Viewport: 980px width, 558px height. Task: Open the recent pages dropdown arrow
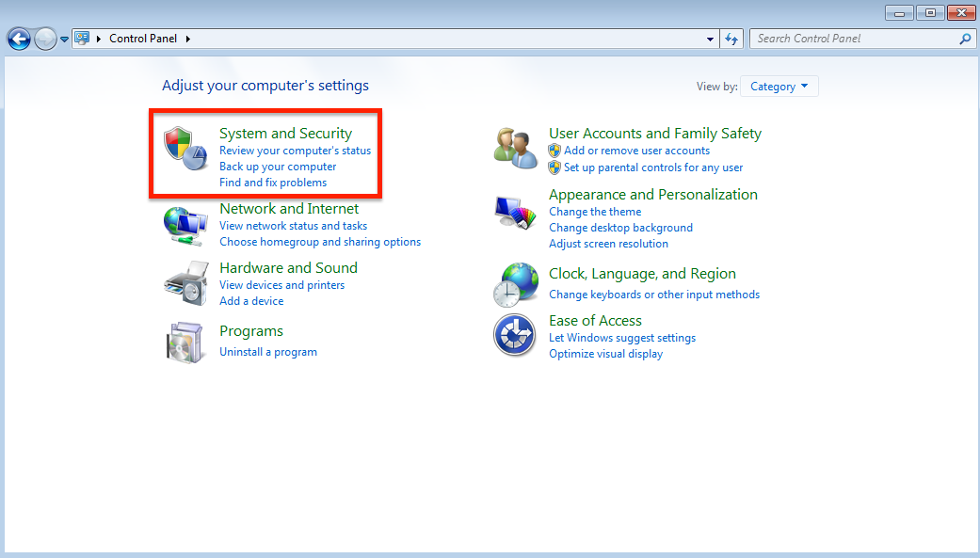point(65,39)
